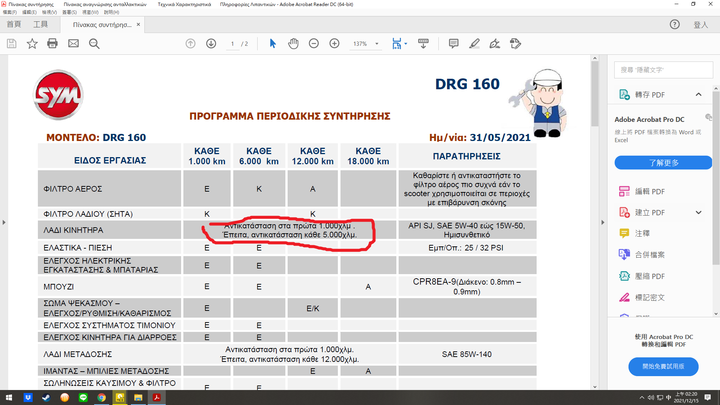
Task: Bookmark with the star icon
Action: pyautogui.click(x=32, y=44)
